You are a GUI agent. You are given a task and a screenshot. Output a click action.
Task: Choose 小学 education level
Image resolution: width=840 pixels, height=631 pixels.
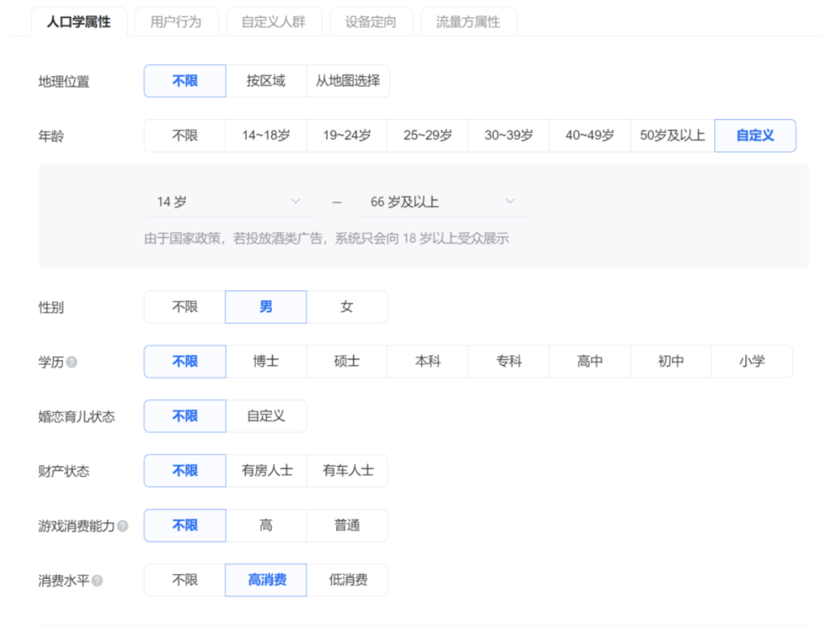click(751, 362)
